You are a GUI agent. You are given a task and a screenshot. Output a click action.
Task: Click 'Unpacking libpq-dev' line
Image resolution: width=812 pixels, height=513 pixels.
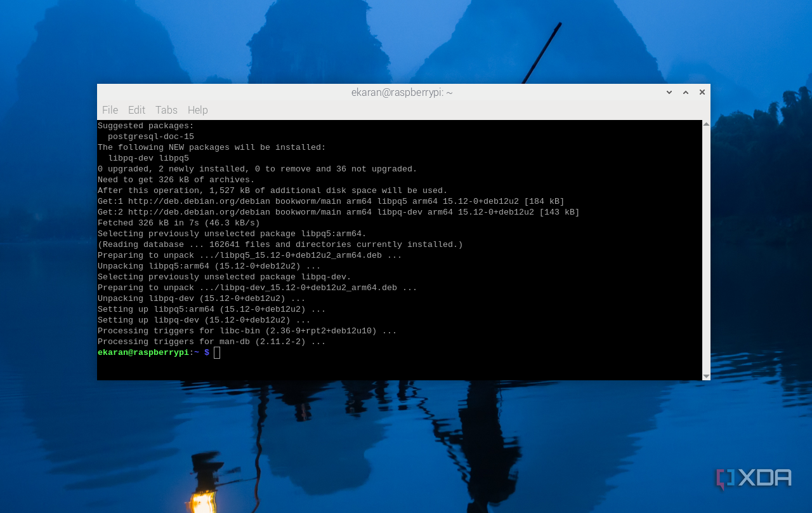(202, 298)
